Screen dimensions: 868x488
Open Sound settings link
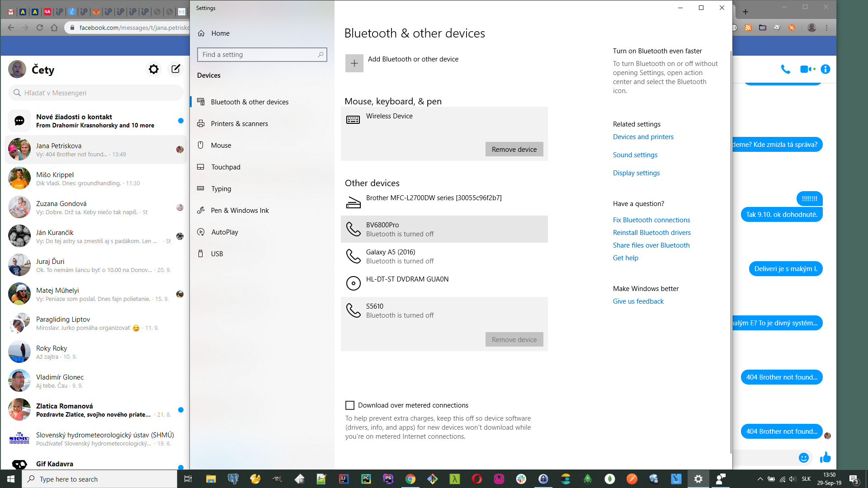click(635, 155)
